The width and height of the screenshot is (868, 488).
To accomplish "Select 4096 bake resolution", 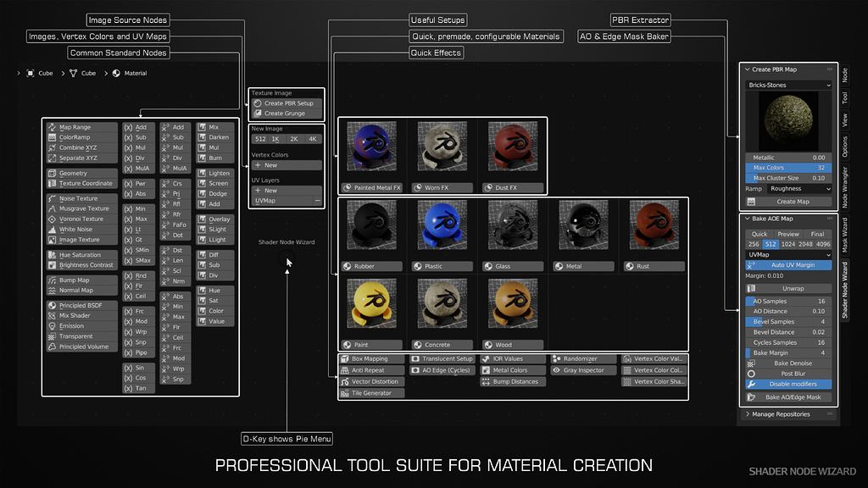I will pyautogui.click(x=823, y=244).
